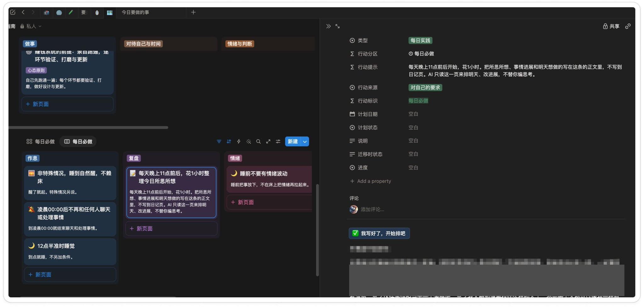Collapse the side peek panel
Viewport: 644px width, 307px height.
coord(328,26)
